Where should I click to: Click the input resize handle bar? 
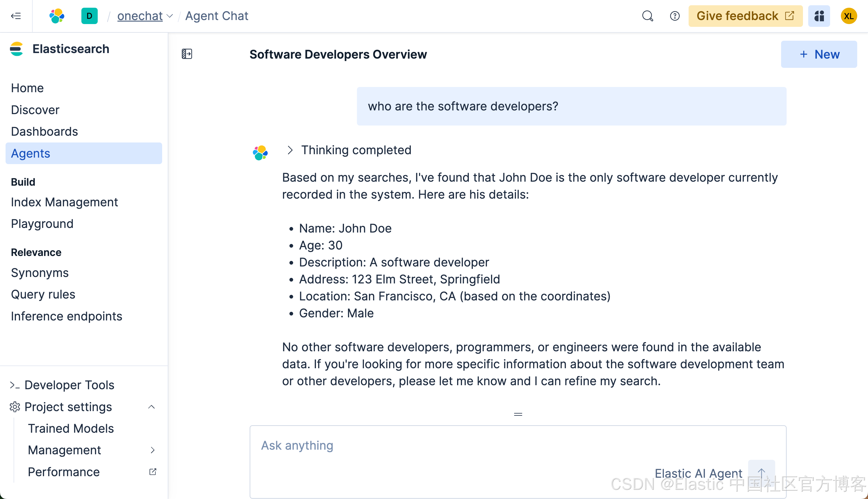click(518, 414)
